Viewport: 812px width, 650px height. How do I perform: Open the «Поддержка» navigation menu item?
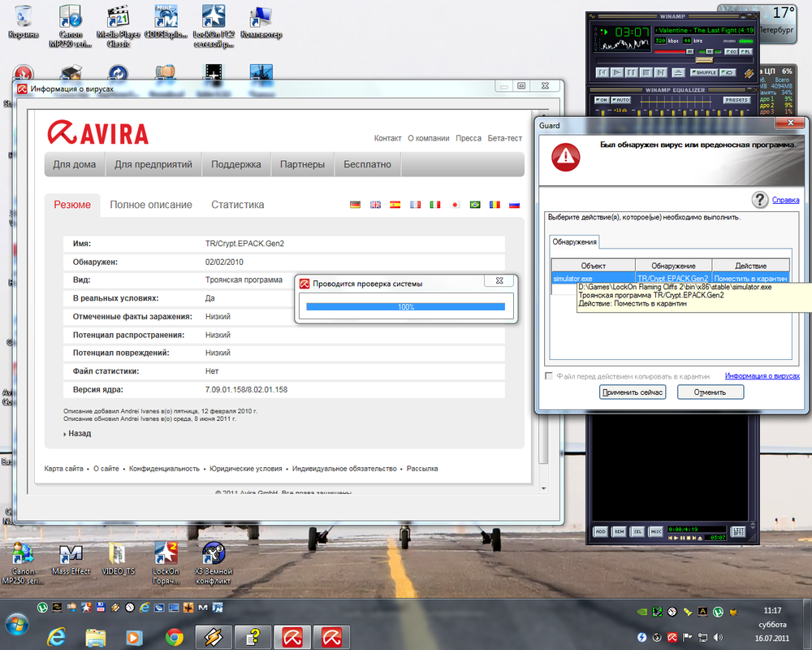[236, 164]
